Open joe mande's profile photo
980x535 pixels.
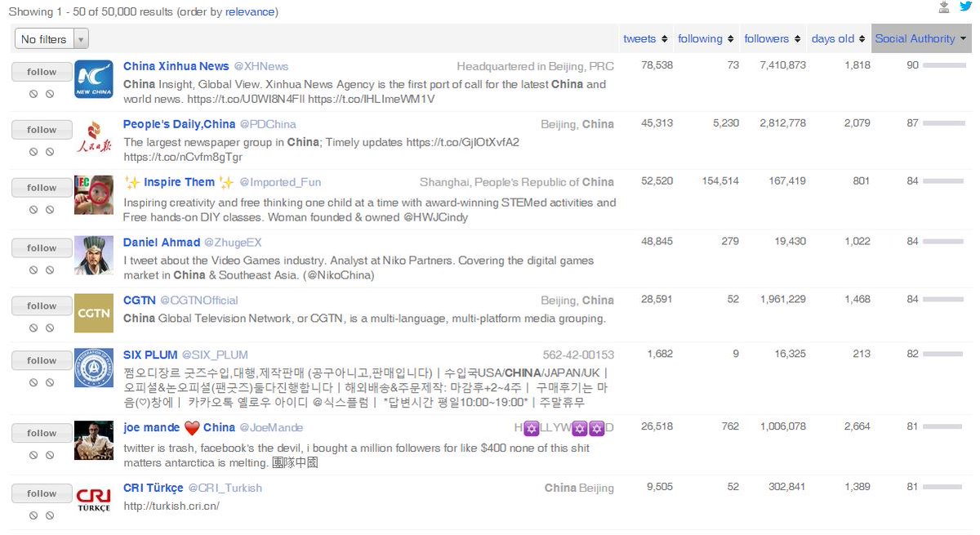click(x=94, y=441)
